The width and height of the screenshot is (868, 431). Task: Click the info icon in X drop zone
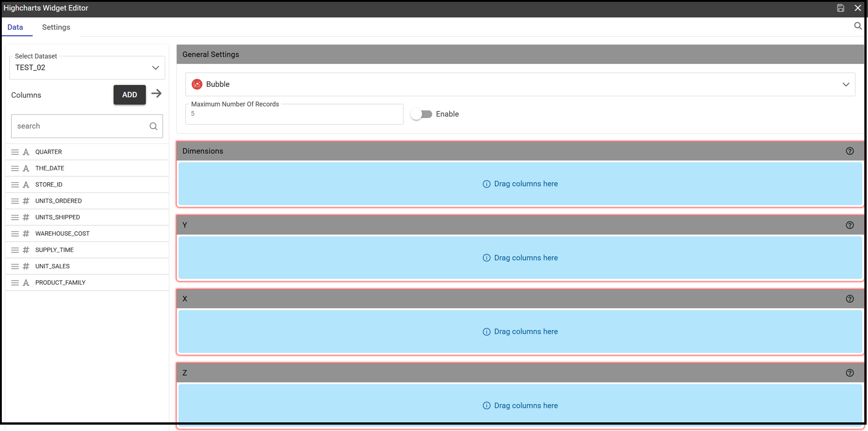coord(486,332)
